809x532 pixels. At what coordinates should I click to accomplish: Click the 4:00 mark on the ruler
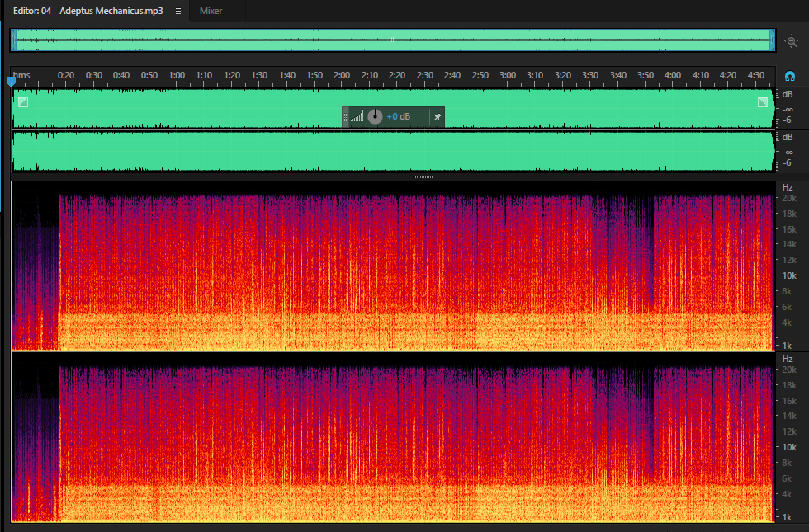(x=673, y=75)
